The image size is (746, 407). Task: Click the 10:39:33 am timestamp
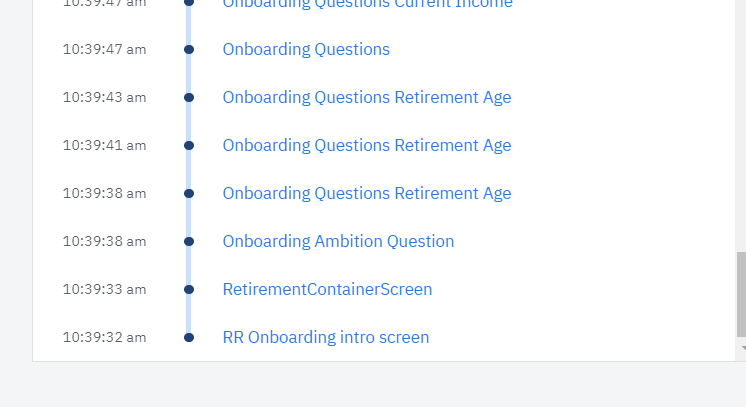(104, 289)
